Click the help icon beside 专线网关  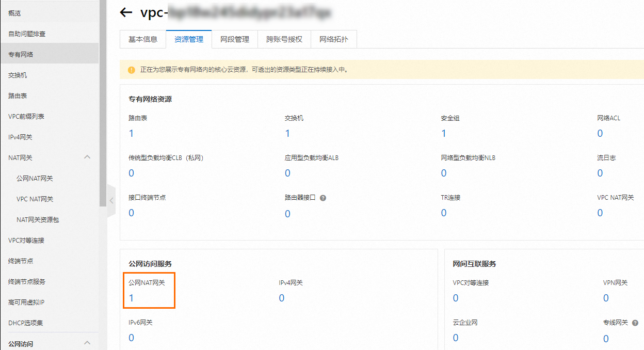[635, 323]
